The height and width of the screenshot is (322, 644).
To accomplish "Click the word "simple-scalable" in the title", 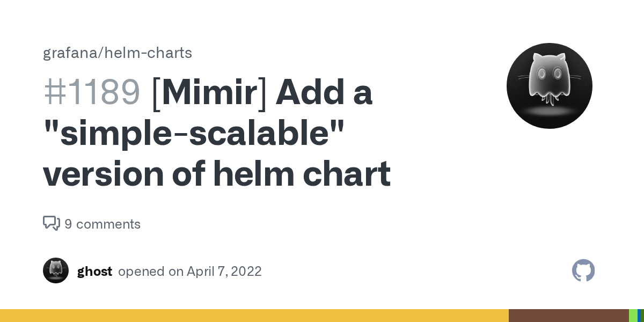I will tap(193, 133).
